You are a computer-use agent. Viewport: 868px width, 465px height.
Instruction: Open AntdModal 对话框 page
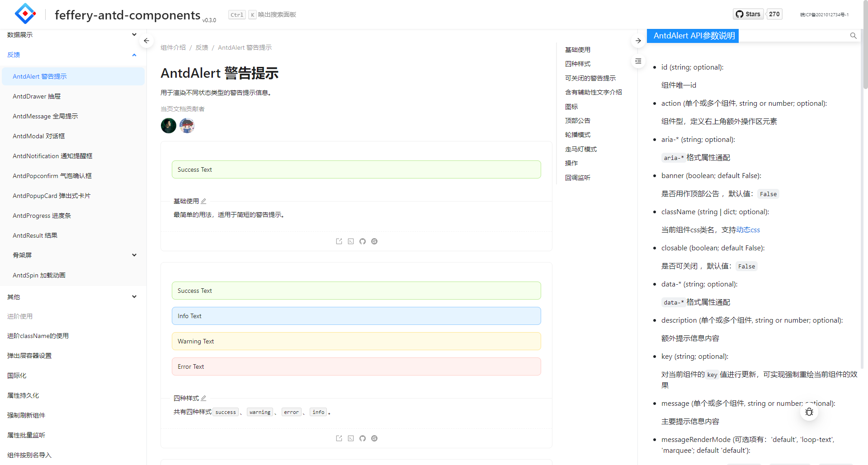click(73, 136)
